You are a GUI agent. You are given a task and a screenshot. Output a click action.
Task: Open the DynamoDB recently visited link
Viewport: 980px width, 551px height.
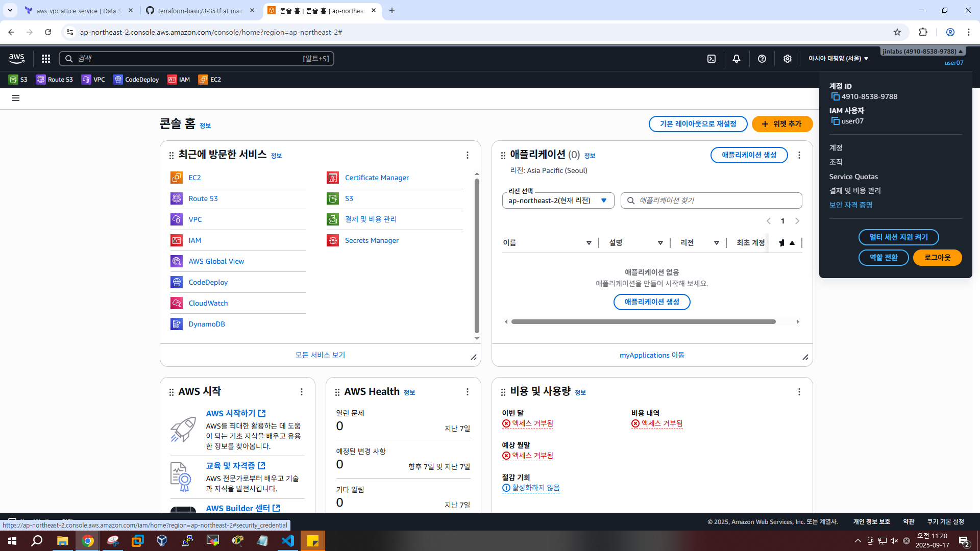click(206, 324)
